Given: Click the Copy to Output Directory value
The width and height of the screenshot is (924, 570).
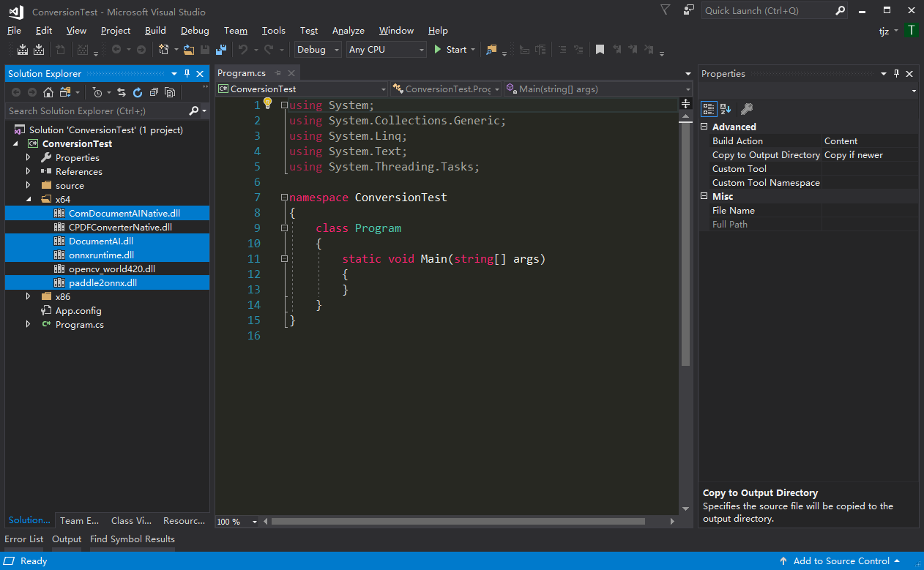Looking at the screenshot, I should pos(870,155).
